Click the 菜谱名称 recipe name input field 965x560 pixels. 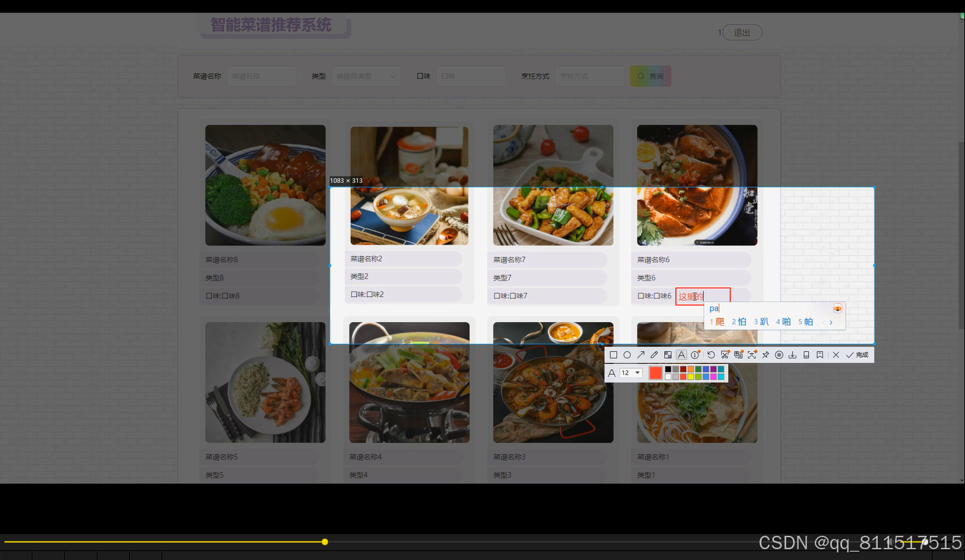click(261, 76)
